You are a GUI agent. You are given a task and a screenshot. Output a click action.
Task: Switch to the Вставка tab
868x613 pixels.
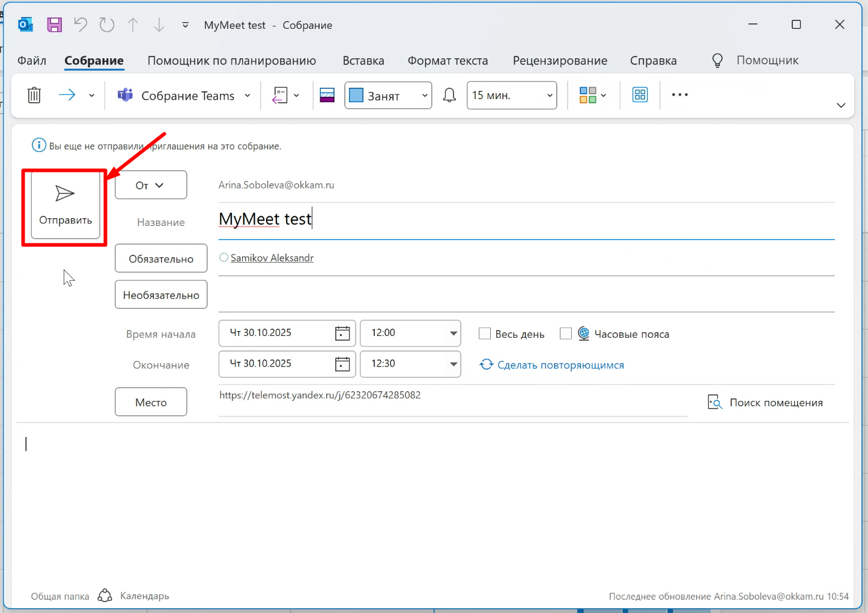pyautogui.click(x=363, y=61)
